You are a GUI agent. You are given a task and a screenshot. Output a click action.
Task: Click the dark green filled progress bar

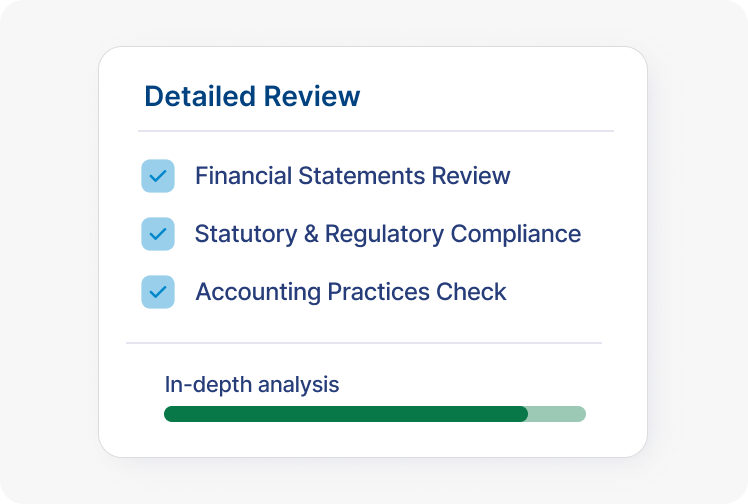(345, 414)
